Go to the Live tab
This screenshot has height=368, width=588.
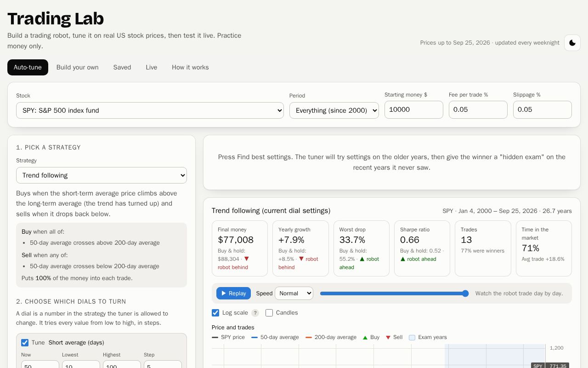[x=152, y=67]
